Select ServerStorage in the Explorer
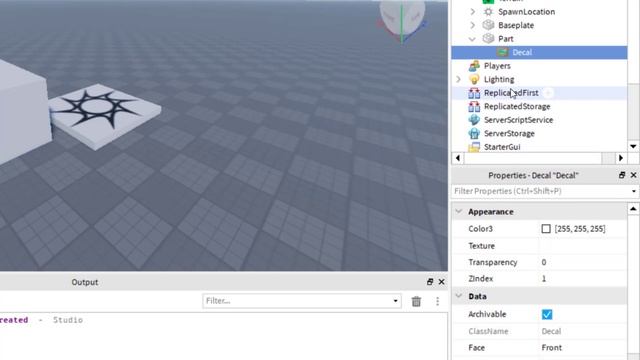The width and height of the screenshot is (640, 360). pos(509,133)
